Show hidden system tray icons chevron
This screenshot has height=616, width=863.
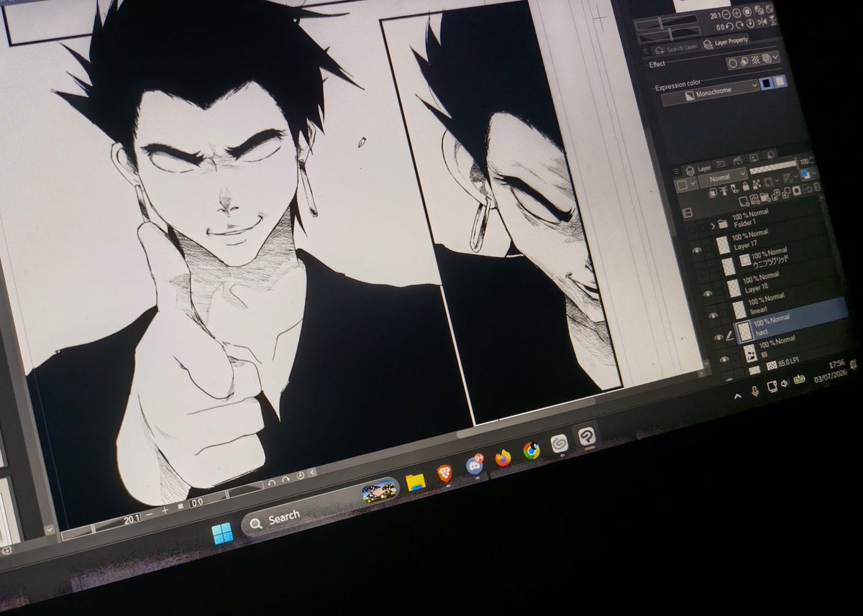pos(738,396)
